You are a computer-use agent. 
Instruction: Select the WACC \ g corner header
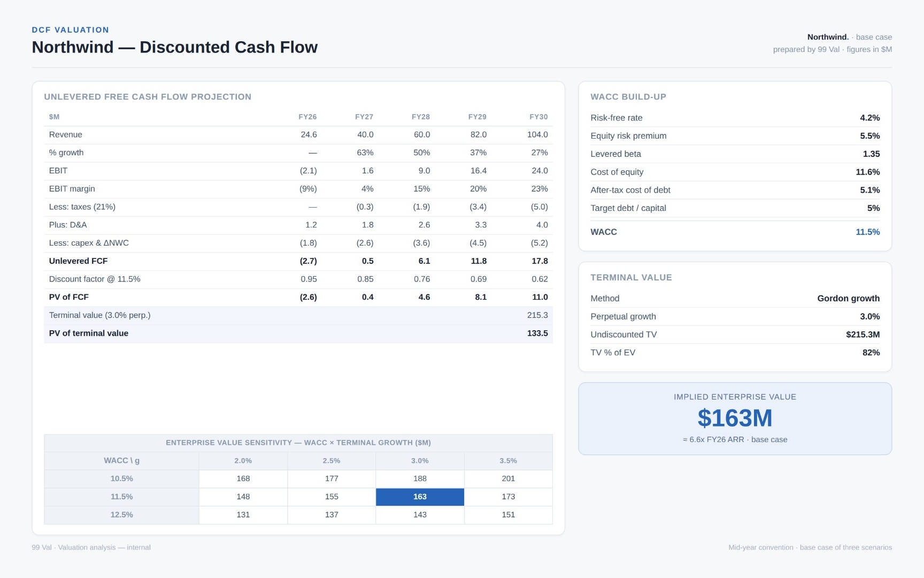point(121,461)
